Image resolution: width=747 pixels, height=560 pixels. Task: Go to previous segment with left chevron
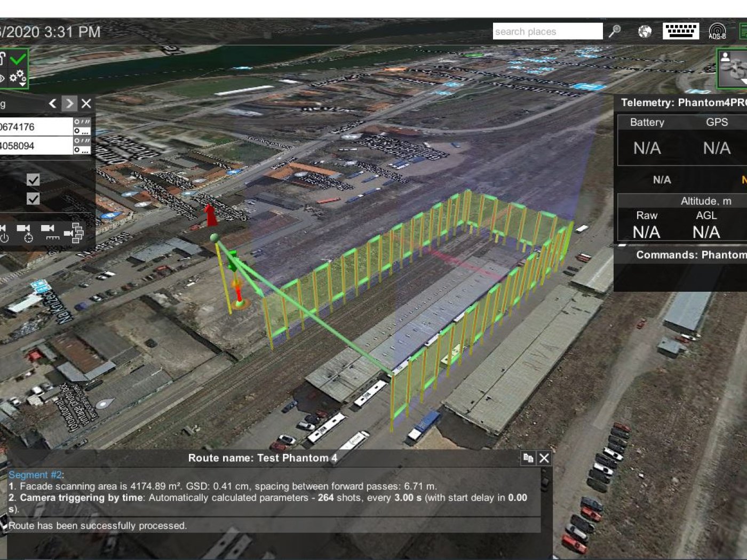[x=52, y=103]
